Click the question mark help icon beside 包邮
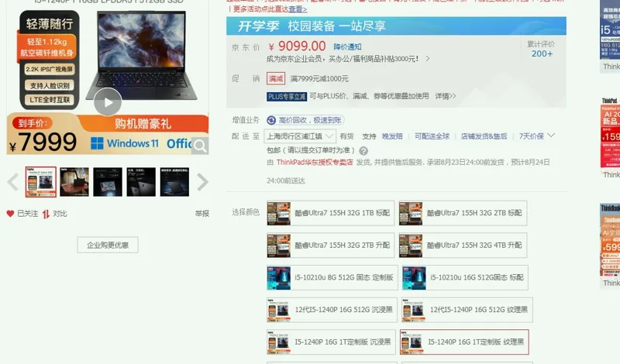This screenshot has height=364, width=620. 363,150
